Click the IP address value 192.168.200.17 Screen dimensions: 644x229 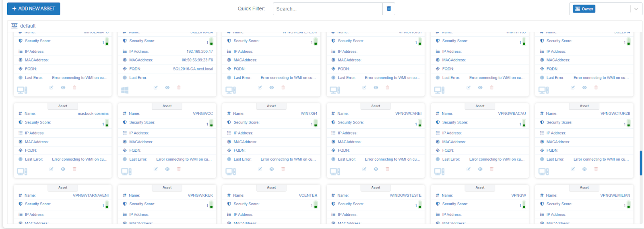coord(200,52)
